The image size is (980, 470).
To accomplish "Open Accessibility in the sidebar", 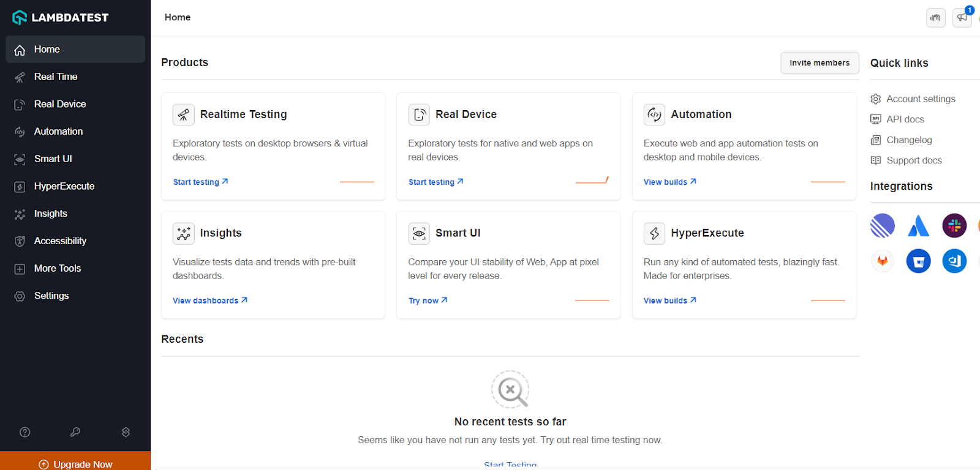I will [75, 241].
